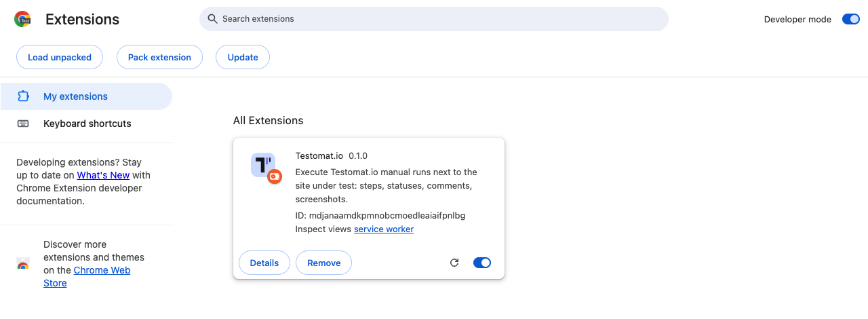Click the My extensions puzzle icon
The height and width of the screenshot is (319, 868).
click(23, 96)
